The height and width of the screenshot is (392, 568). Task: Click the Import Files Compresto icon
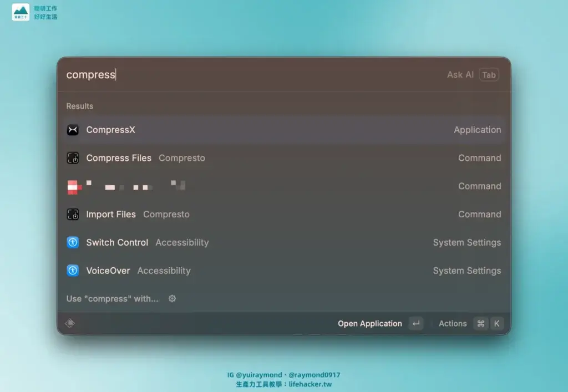(x=73, y=215)
